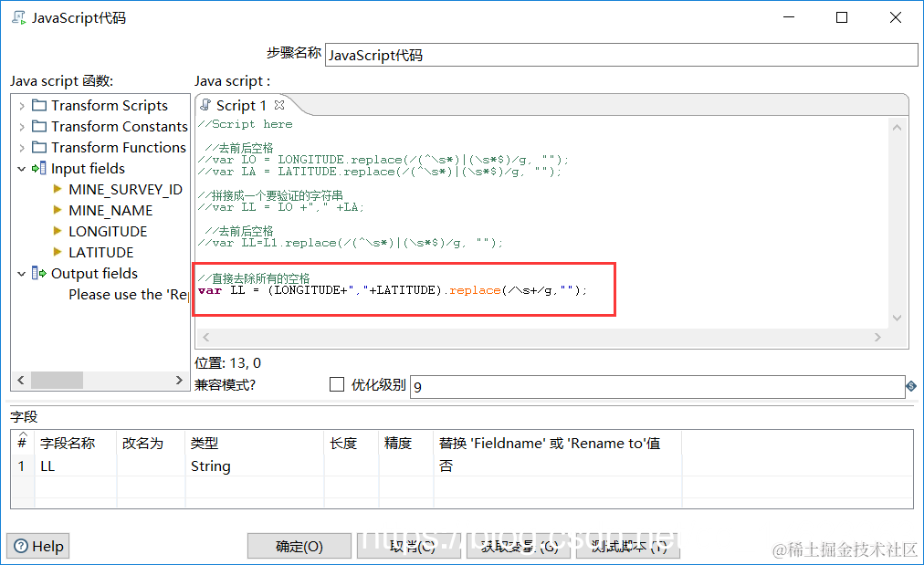Select the LONGITUDE input field
Viewport: 924px width, 565px height.
pos(108,232)
